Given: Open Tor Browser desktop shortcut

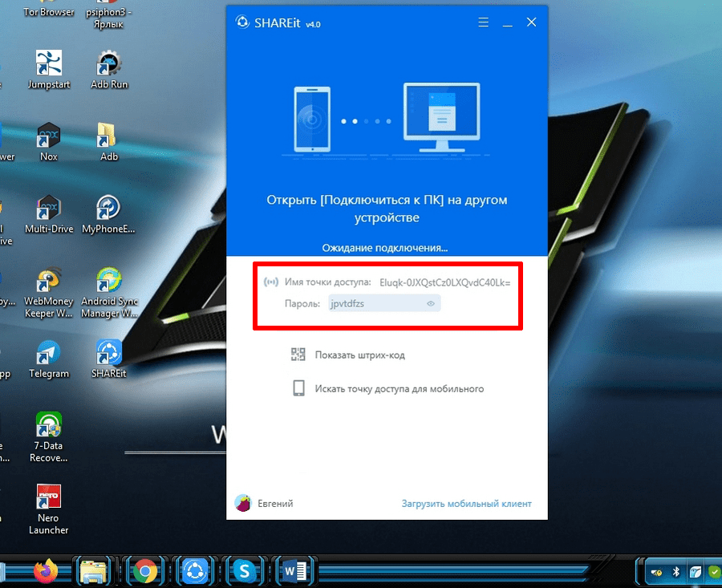Looking at the screenshot, I should tap(48, 9).
